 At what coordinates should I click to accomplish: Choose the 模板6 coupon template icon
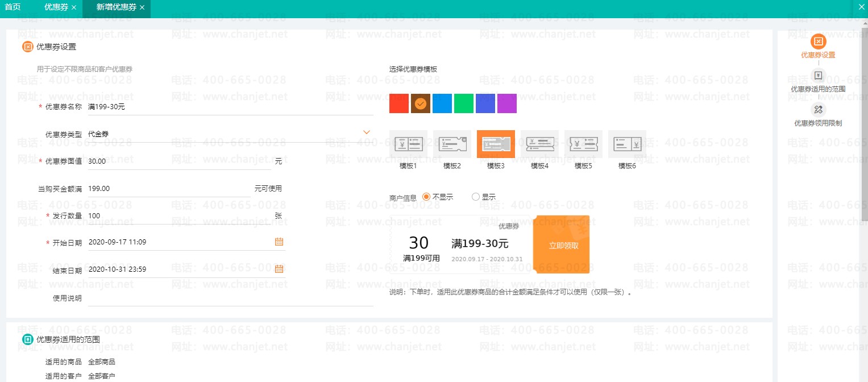pos(627,144)
